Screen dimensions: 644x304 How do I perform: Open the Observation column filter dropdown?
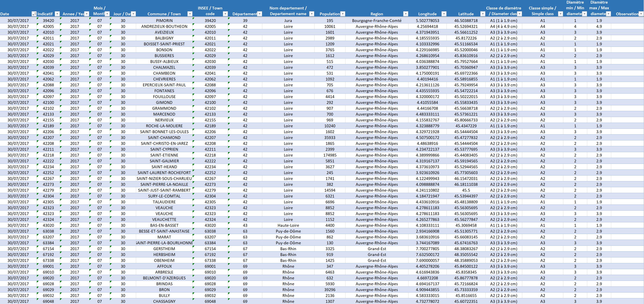[x=641, y=14]
